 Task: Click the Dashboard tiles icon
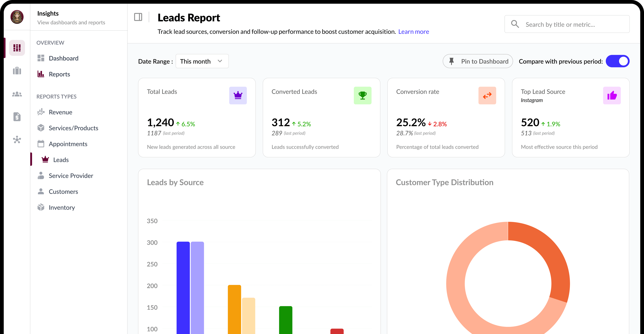[41, 58]
